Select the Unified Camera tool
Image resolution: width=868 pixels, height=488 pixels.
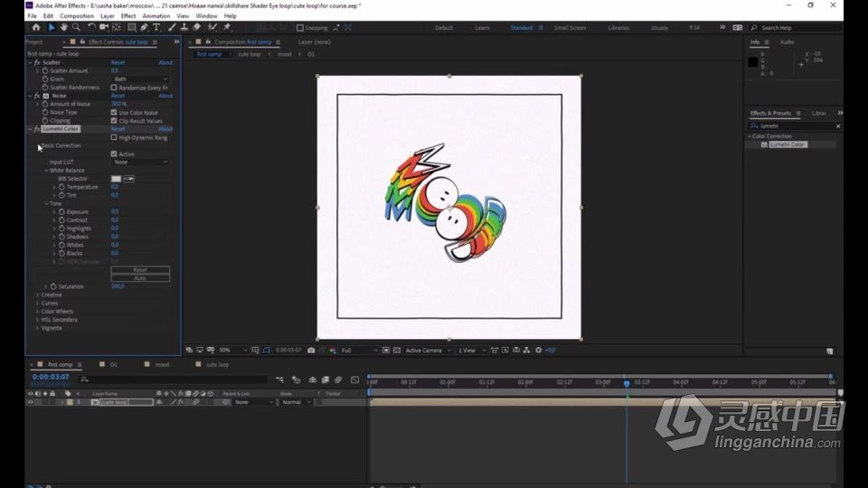tap(103, 27)
